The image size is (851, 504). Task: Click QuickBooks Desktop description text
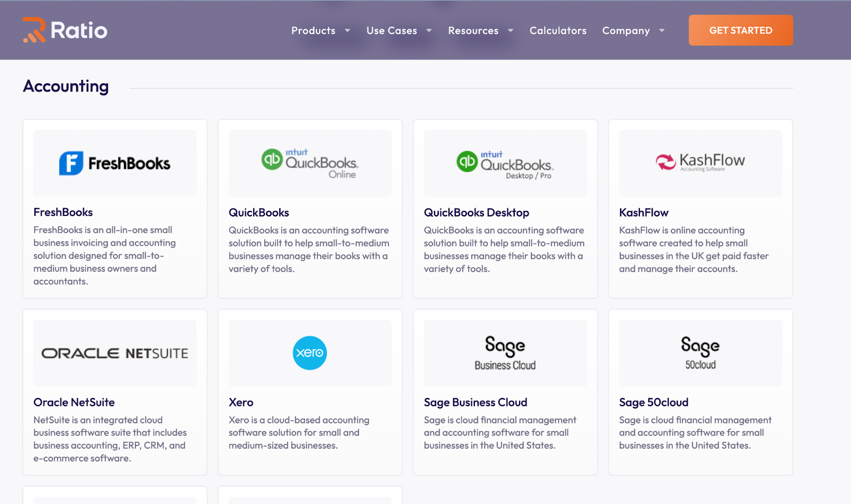click(x=504, y=249)
